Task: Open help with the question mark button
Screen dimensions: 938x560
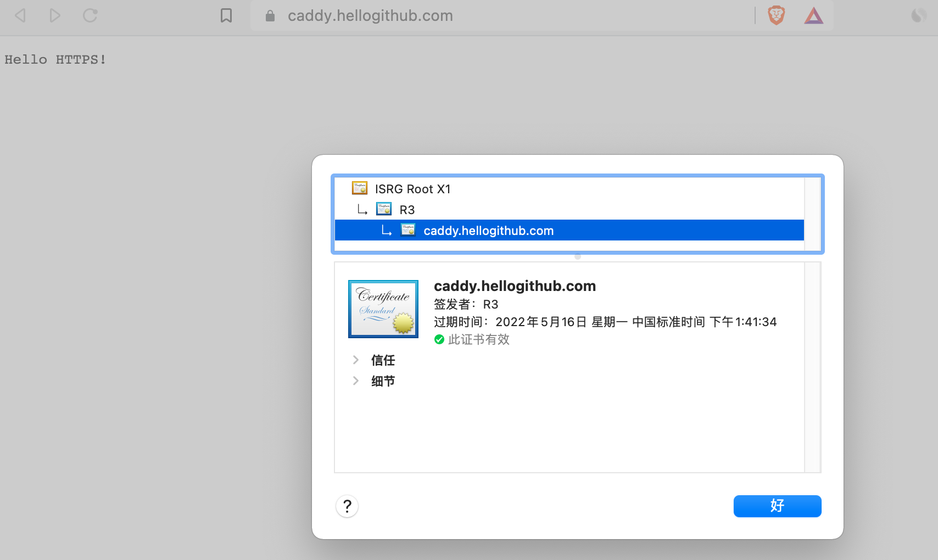Action: [347, 506]
